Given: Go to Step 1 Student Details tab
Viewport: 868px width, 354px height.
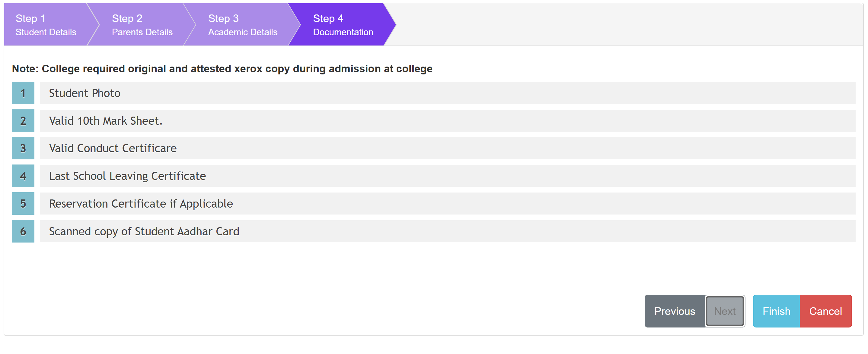Looking at the screenshot, I should pos(46,25).
